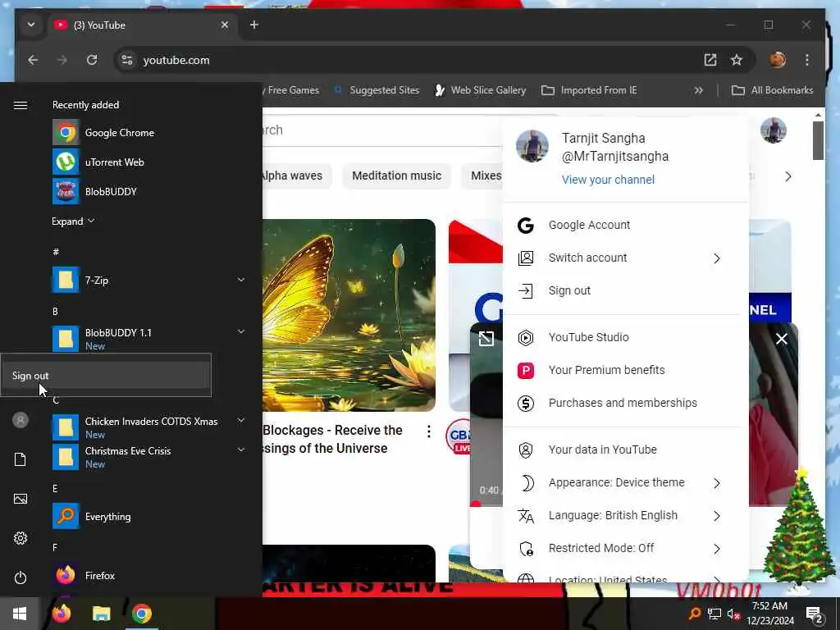Open the Language: British English submenu
840x630 pixels.
coord(626,515)
